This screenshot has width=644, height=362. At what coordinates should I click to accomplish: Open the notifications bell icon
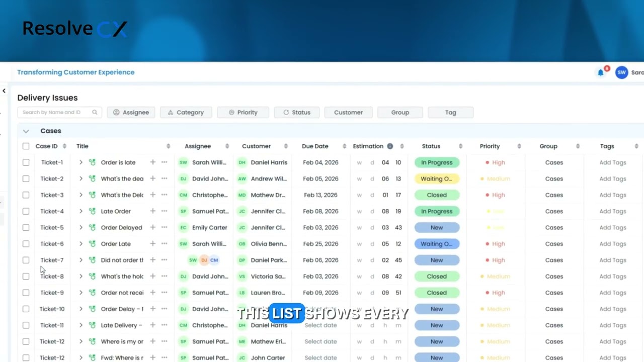(600, 72)
